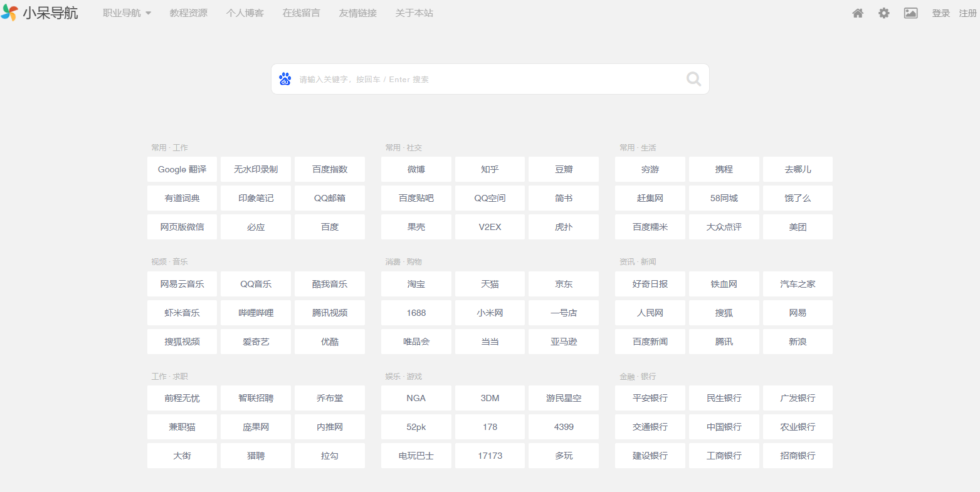Open the 17173 tile

pyautogui.click(x=490, y=456)
